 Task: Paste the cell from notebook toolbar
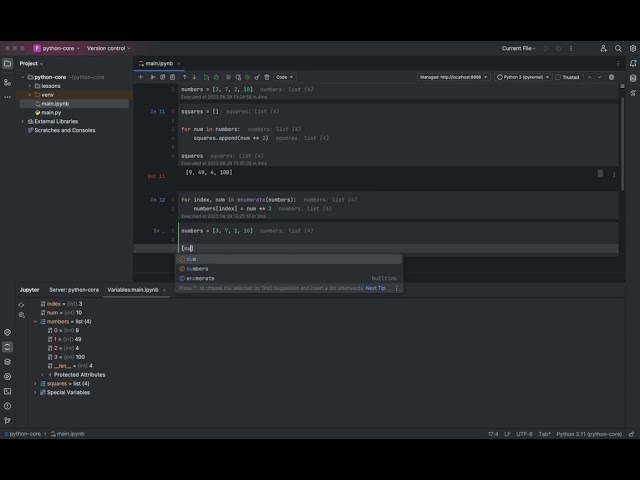tap(172, 77)
